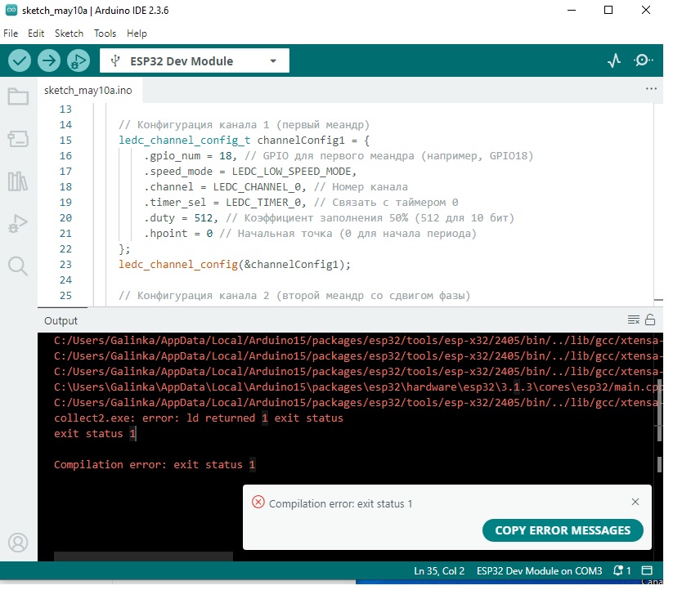Open the Debug sidebar panel
This screenshot has height=590, width=700.
(x=18, y=223)
